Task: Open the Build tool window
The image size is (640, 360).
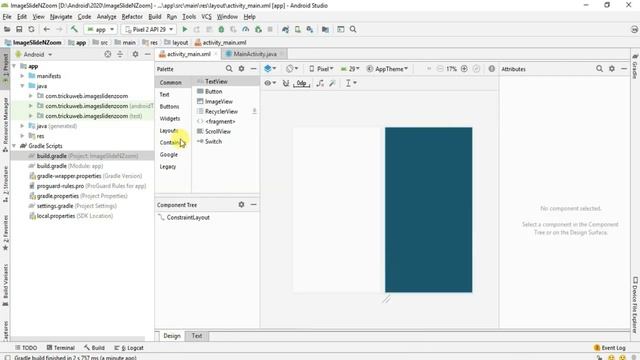Action: 94,348
